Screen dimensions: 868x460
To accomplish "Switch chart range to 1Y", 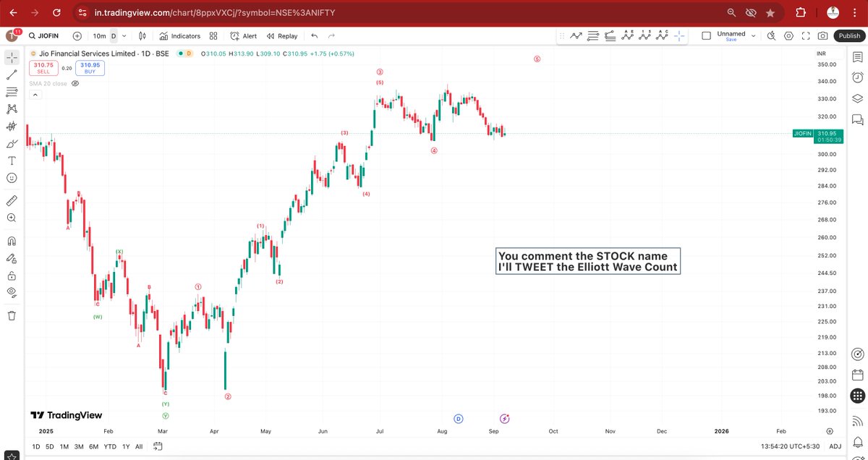I will pos(126,446).
